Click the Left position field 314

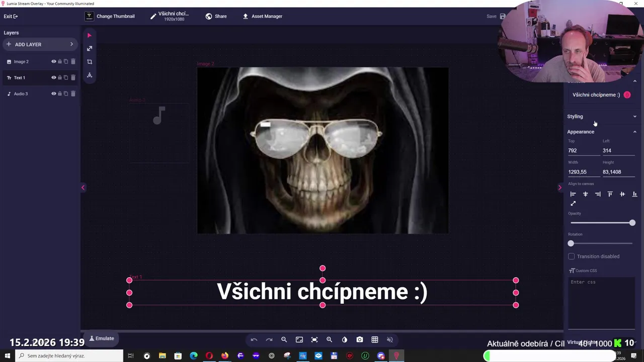(619, 150)
